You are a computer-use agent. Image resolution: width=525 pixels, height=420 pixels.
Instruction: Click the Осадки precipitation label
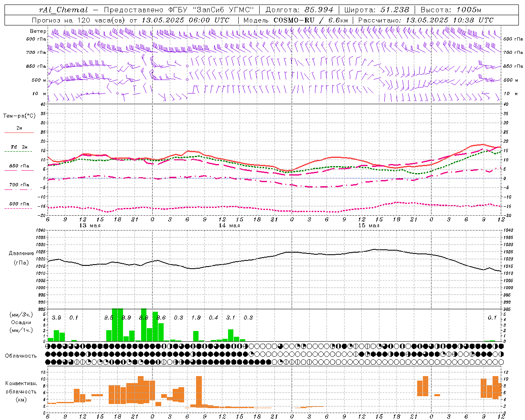(21, 322)
